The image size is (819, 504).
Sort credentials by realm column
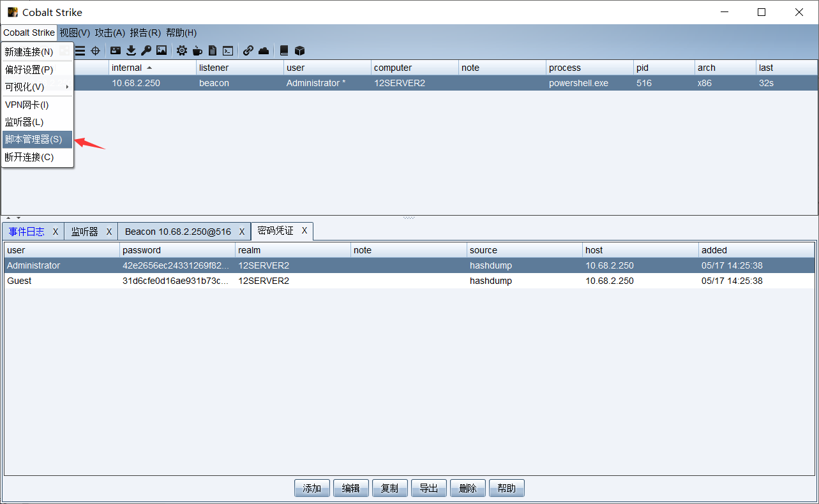pos(293,250)
